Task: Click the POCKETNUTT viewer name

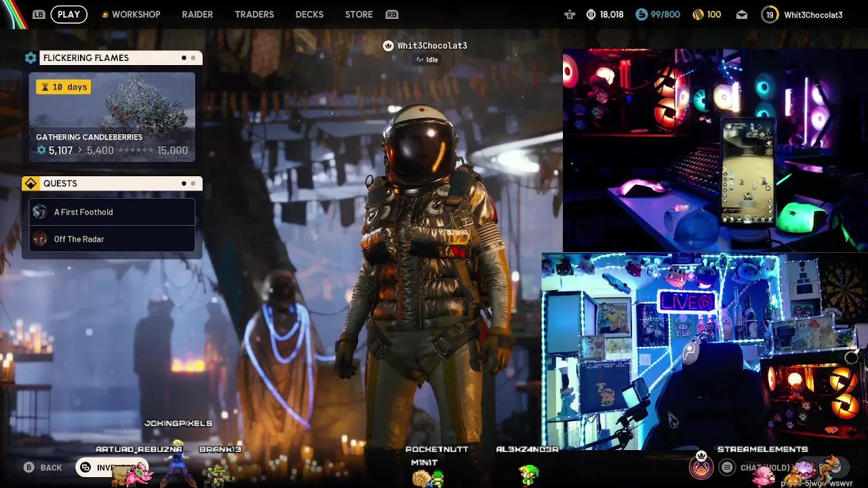Action: click(437, 449)
